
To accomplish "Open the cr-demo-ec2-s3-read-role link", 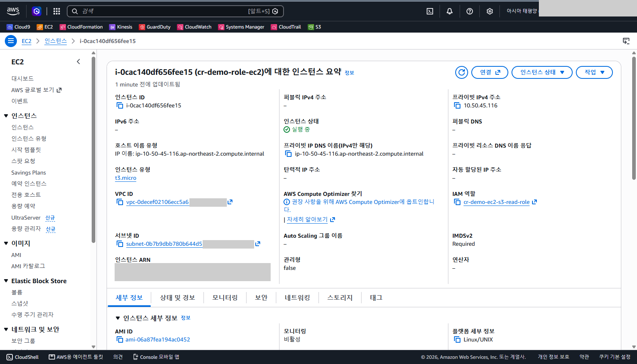I will (496, 202).
